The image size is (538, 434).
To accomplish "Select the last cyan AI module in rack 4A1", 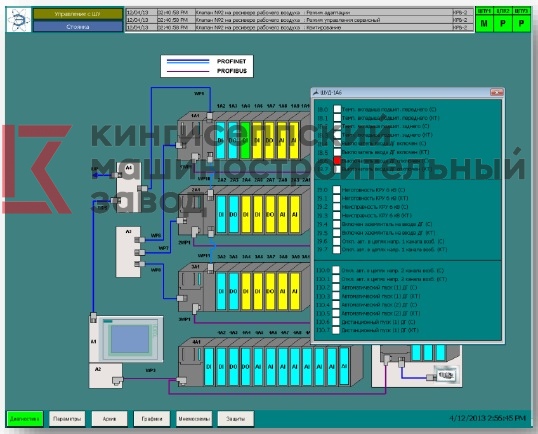I will point(344,366).
